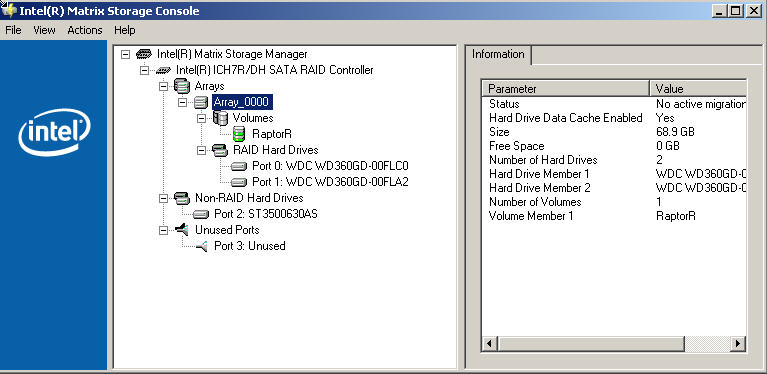Collapse the RAID Hard Drives node
The image size is (767, 374).
point(202,151)
